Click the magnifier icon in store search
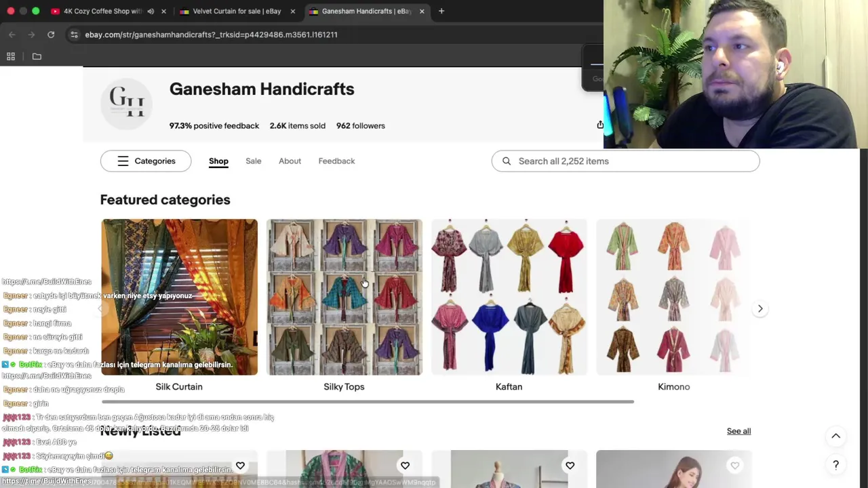The image size is (868, 488). point(506,161)
